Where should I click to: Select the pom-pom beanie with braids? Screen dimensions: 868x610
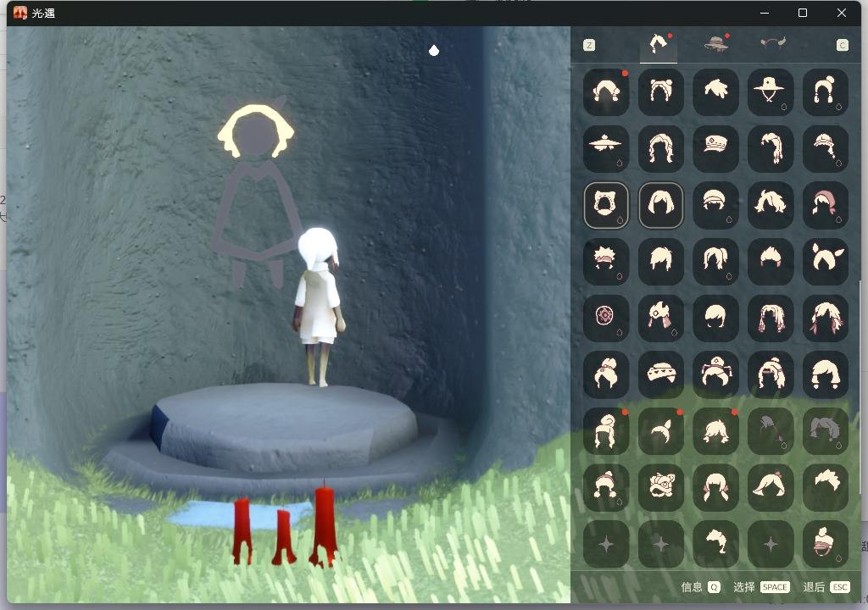click(x=606, y=487)
